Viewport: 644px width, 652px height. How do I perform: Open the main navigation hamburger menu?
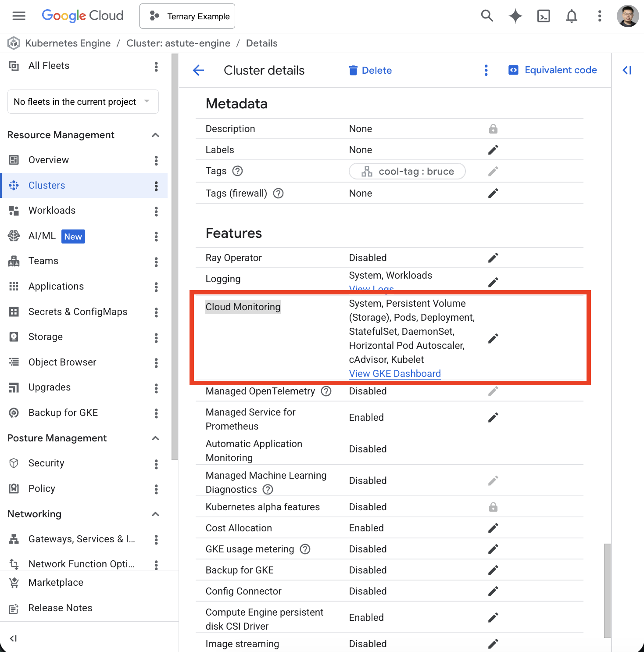tap(19, 16)
